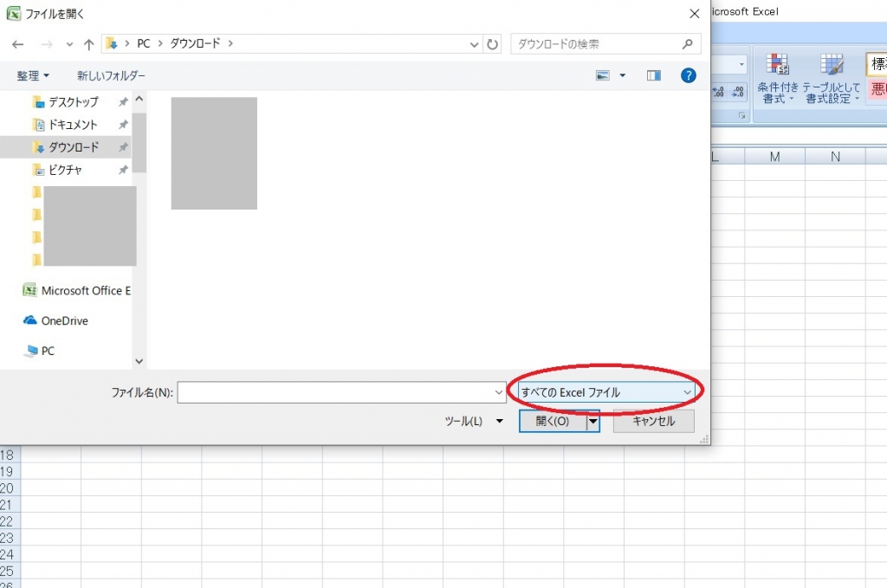
Task: Click the navigation pane scrollbar down arrow
Action: (x=139, y=361)
